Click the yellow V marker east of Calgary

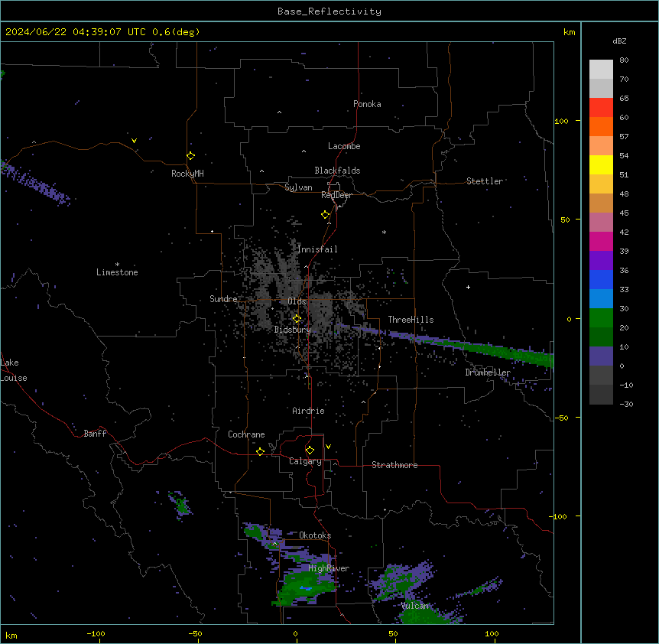pos(328,447)
